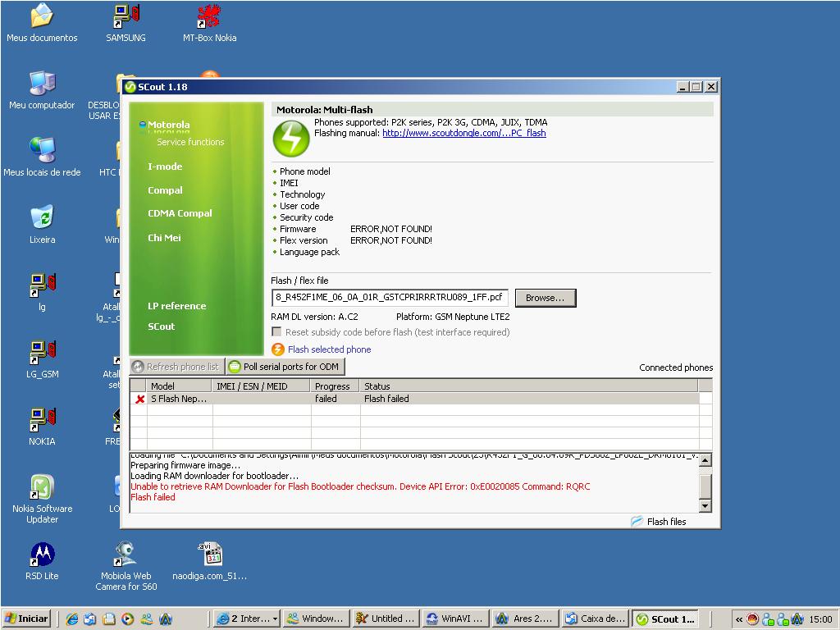Click the Refresh phone list button

tap(177, 367)
